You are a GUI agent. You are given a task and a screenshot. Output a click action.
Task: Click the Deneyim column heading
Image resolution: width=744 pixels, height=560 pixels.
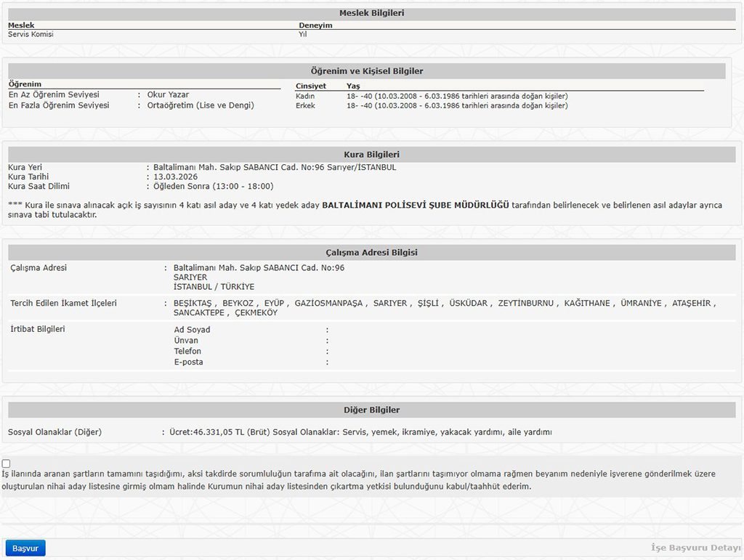click(x=315, y=25)
